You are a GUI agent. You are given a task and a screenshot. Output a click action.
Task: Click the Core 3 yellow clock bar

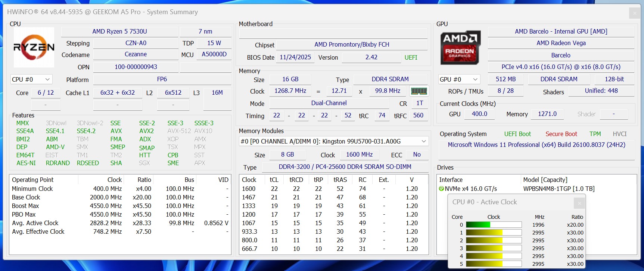tap(484, 248)
